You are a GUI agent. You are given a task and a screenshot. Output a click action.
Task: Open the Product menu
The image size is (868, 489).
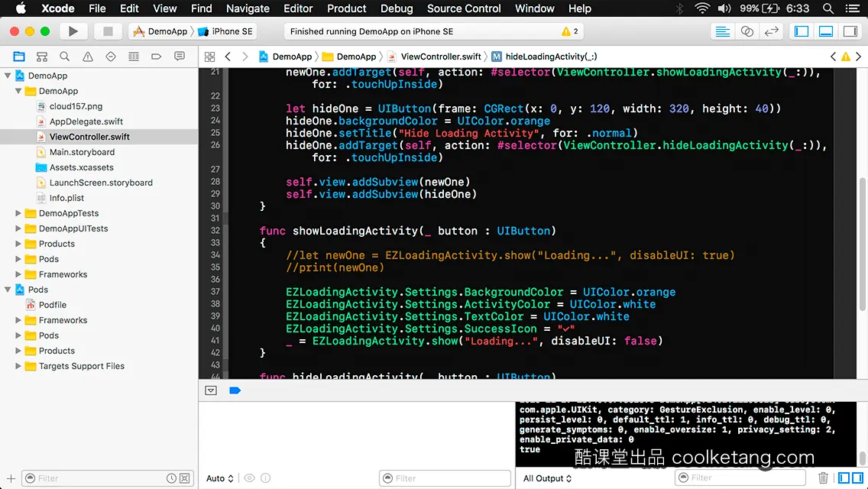point(347,8)
